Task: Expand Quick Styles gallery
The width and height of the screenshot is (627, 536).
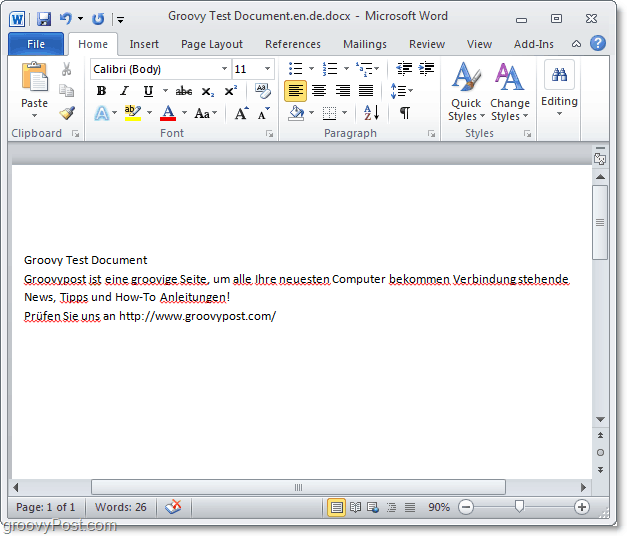Action: (x=466, y=92)
